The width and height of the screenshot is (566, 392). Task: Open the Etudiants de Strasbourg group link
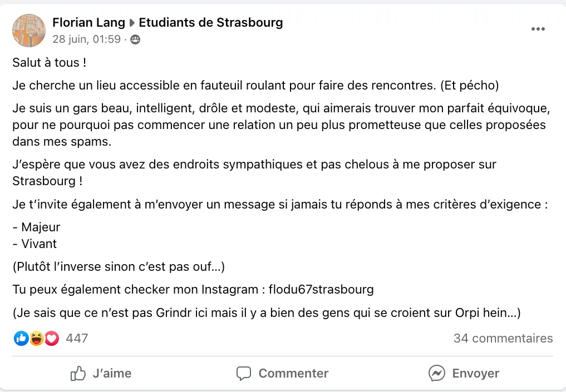pos(210,23)
